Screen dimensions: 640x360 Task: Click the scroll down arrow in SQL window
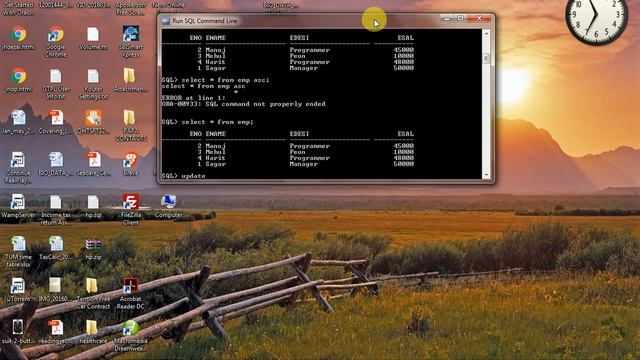[486, 175]
